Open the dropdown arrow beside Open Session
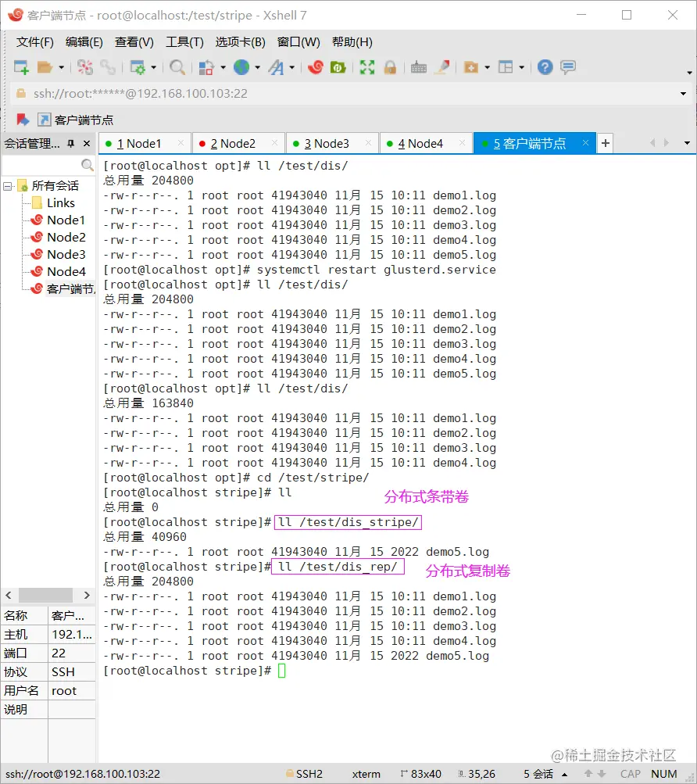This screenshot has height=784, width=697. [x=61, y=67]
